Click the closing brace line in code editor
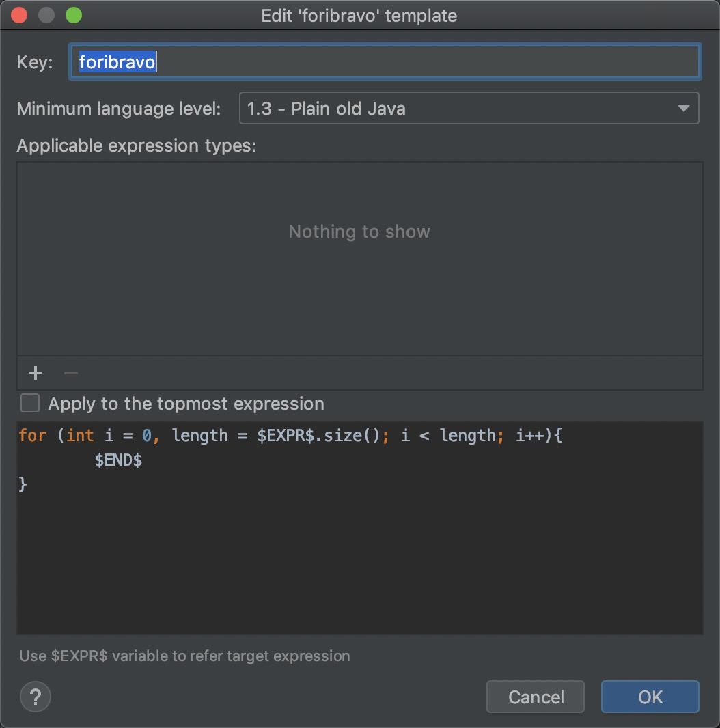 coord(23,484)
